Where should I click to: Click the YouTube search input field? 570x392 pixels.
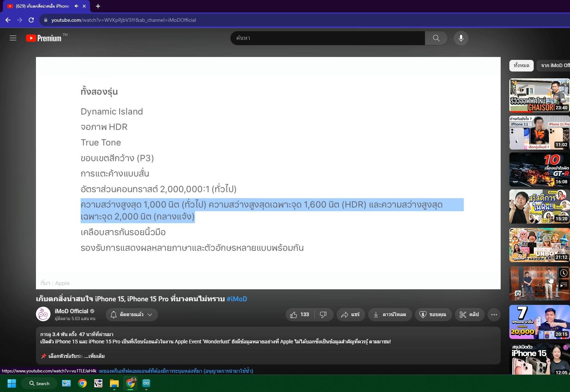point(327,38)
